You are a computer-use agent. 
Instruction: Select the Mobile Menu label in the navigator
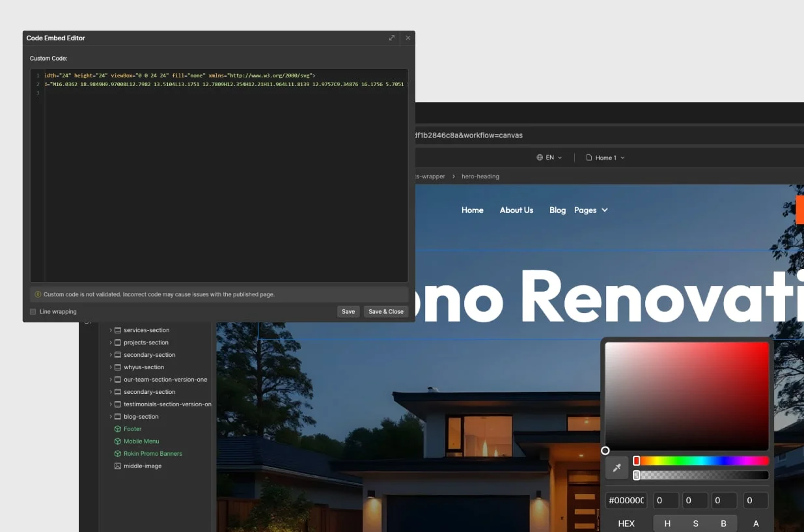141,441
